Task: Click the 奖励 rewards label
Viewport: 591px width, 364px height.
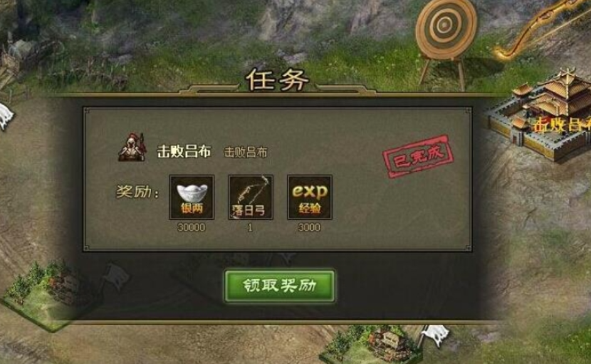Action: [x=137, y=192]
